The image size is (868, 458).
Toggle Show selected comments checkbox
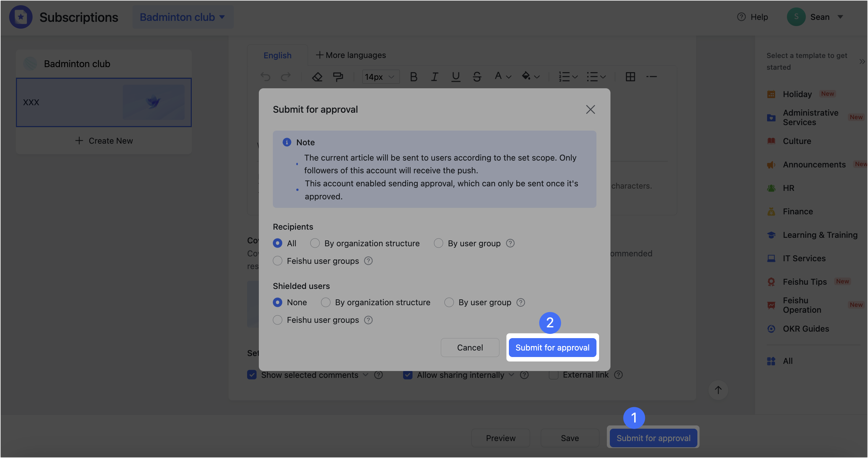[252, 374]
